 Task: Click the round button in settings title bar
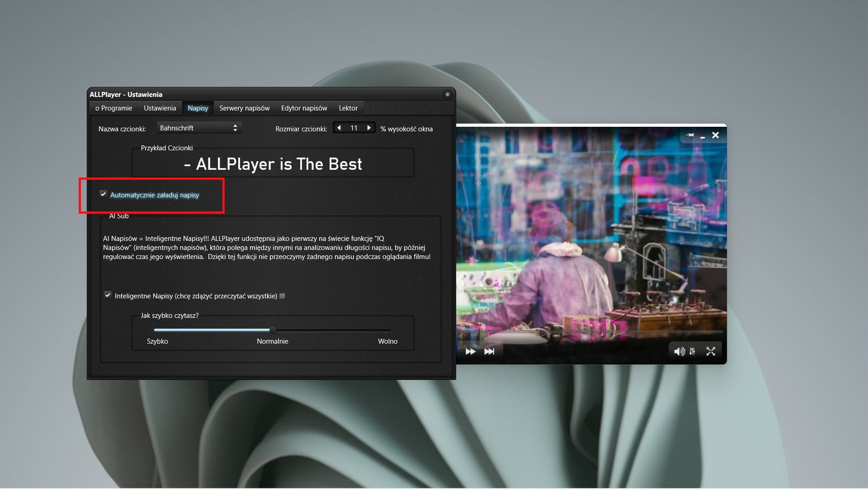[x=447, y=94]
